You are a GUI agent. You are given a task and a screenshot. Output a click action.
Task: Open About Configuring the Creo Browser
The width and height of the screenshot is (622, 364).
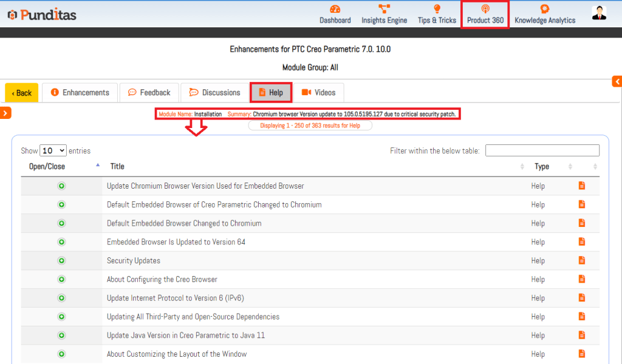(x=162, y=280)
